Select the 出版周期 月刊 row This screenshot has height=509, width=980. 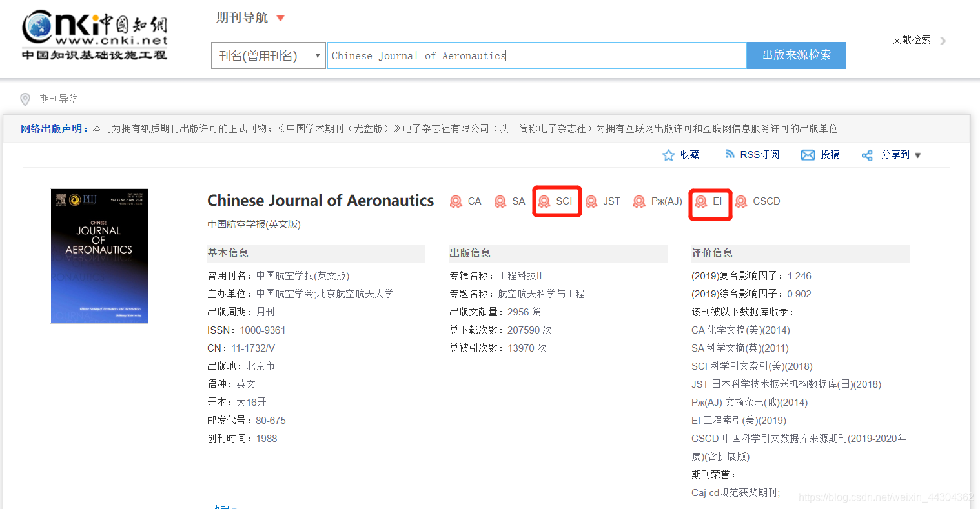click(241, 312)
